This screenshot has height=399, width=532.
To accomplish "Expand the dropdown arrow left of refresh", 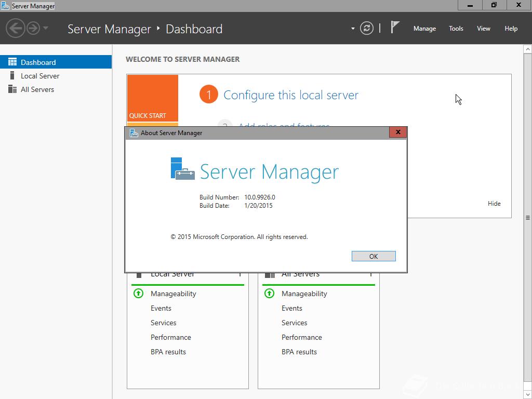I will [353, 29].
